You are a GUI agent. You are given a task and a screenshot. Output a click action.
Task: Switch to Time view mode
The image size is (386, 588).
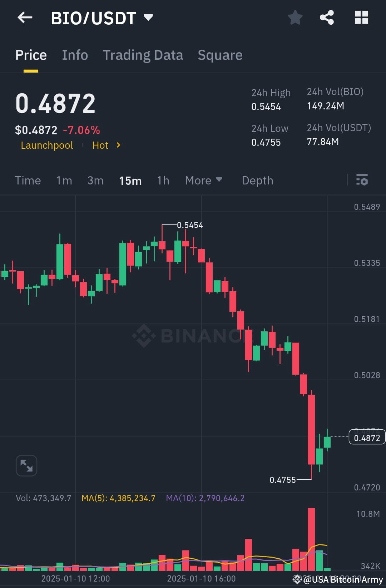pyautogui.click(x=28, y=181)
